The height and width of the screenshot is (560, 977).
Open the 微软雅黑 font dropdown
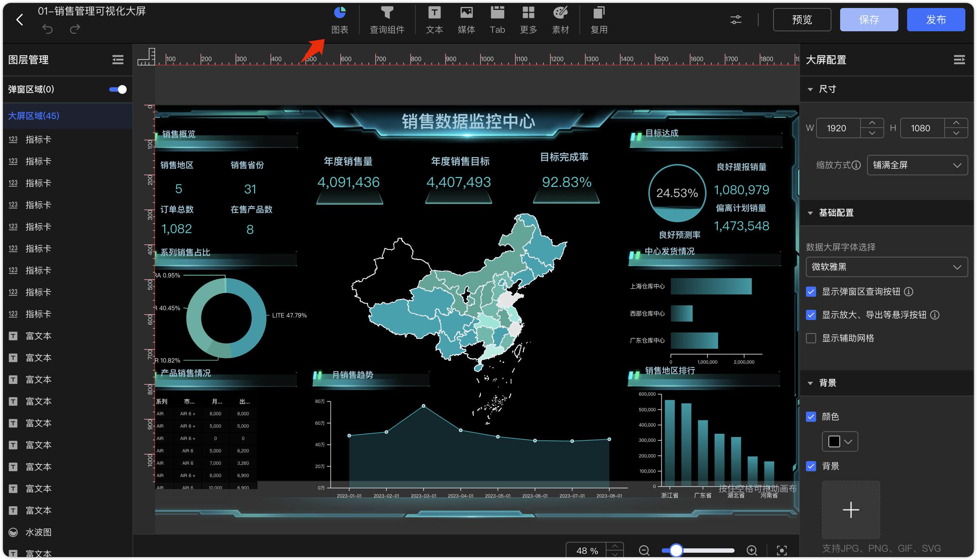pyautogui.click(x=886, y=267)
